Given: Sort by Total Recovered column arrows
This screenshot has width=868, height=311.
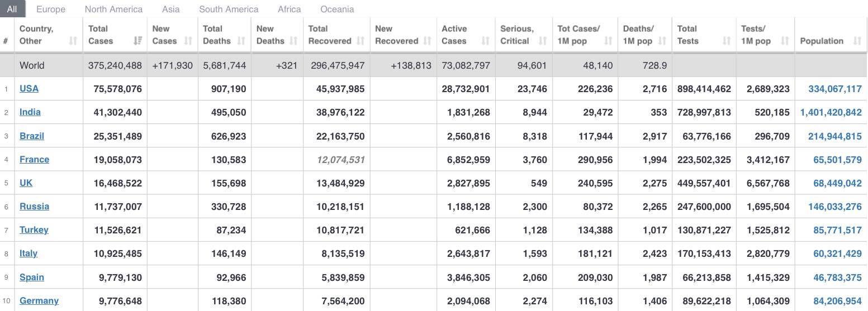Looking at the screenshot, I should (361, 41).
